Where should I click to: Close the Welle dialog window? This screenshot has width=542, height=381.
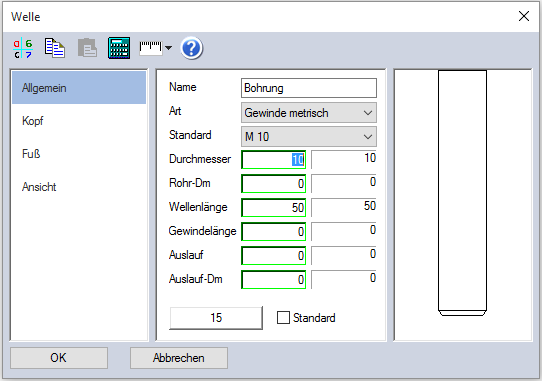click(524, 16)
